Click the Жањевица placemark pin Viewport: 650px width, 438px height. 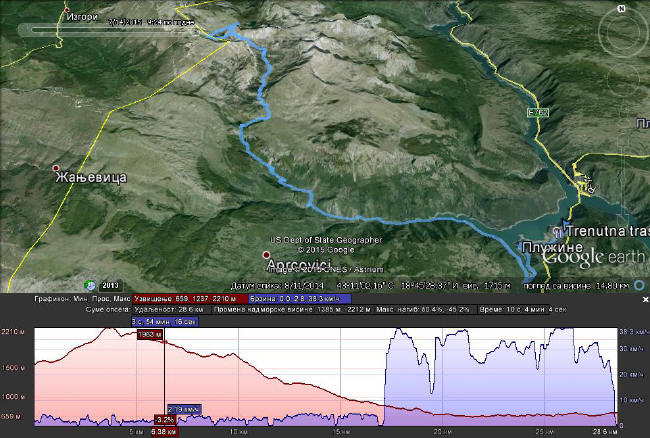pos(56,167)
